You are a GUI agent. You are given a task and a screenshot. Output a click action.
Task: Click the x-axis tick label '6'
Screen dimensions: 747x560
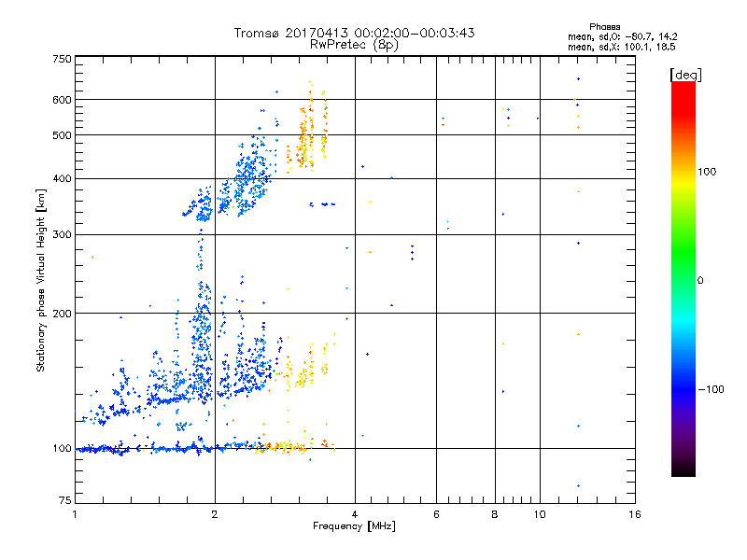(436, 514)
